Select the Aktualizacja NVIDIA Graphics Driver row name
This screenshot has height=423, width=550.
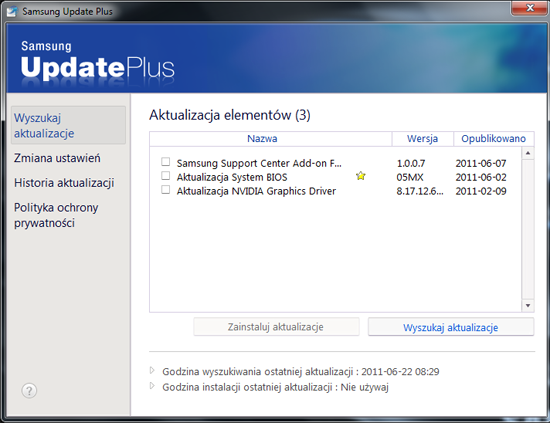pyautogui.click(x=256, y=191)
